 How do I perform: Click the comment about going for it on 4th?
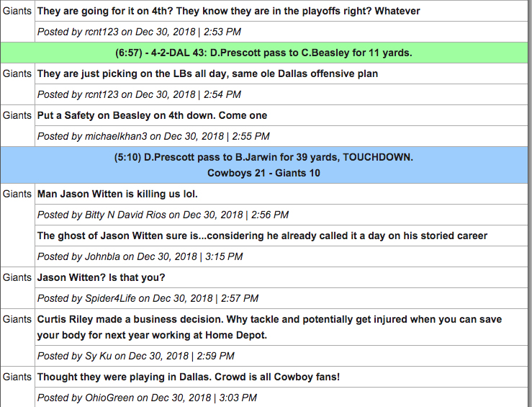coord(228,11)
